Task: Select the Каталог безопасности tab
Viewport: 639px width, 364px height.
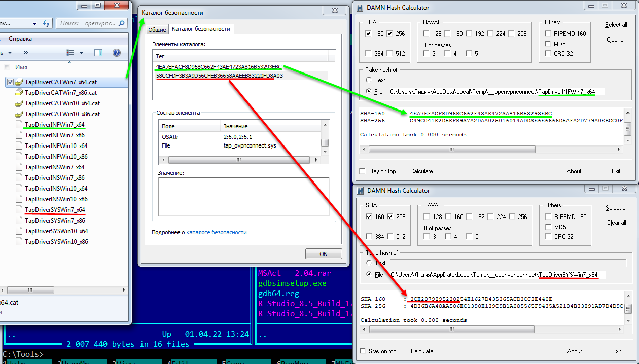Action: 200,29
